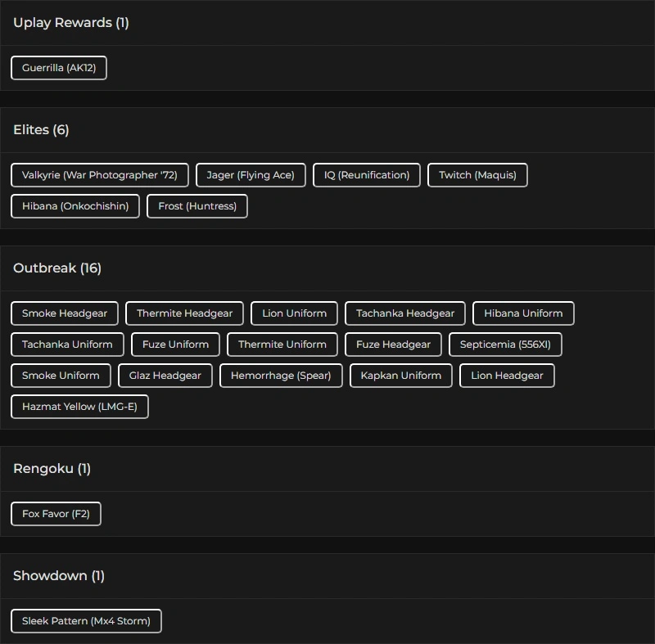Viewport: 655px width, 644px height.
Task: Select IQ (Reunification) elite skin
Action: coord(367,175)
